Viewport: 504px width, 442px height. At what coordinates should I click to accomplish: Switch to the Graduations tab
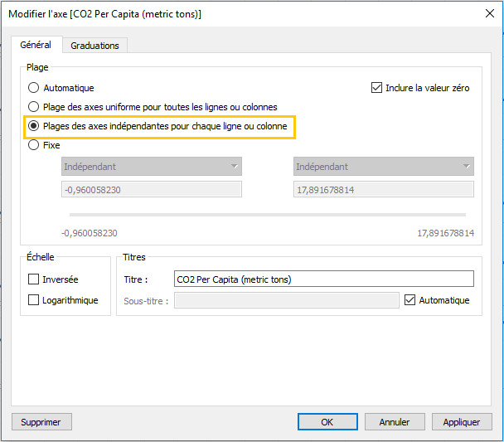tap(94, 46)
